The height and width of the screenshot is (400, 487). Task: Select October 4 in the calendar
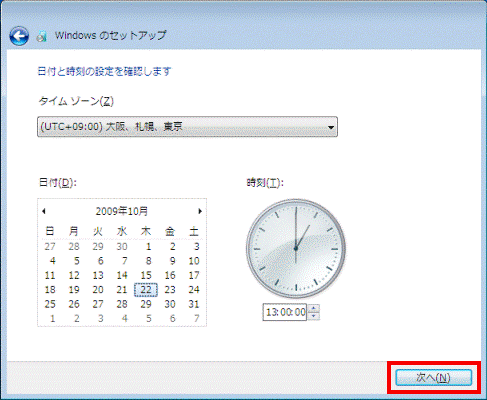[x=52, y=261]
